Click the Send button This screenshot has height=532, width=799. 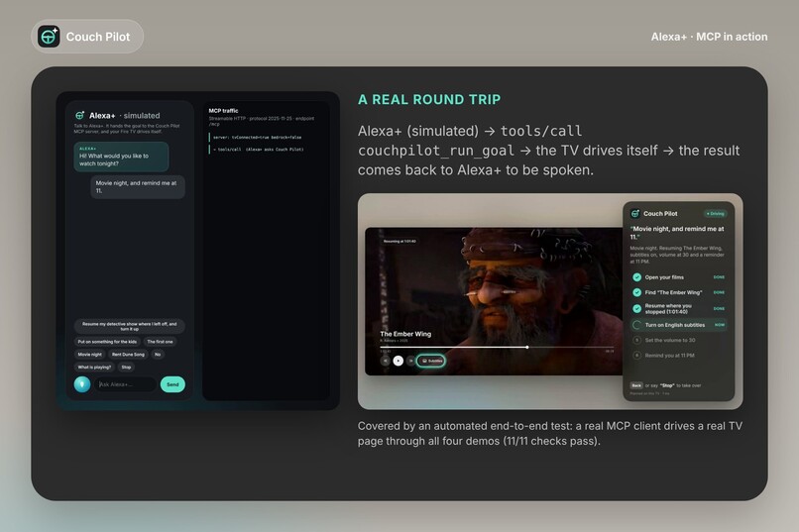(172, 384)
